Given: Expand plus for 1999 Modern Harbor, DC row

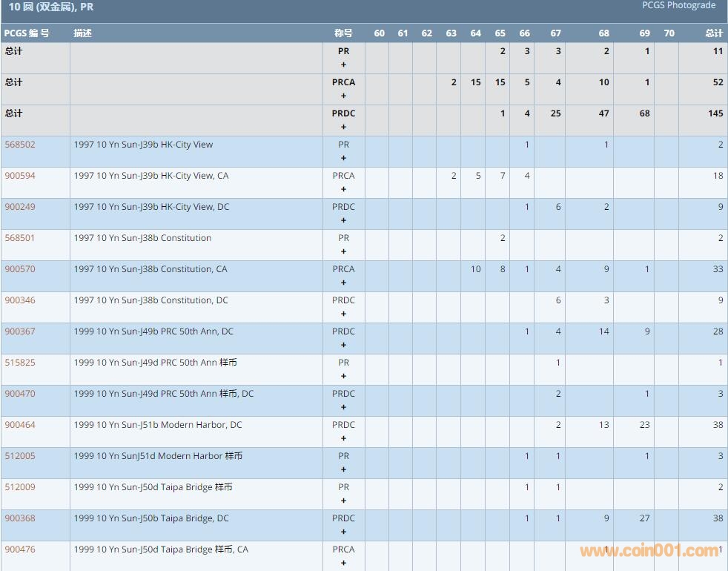Looking at the screenshot, I should click(343, 438).
